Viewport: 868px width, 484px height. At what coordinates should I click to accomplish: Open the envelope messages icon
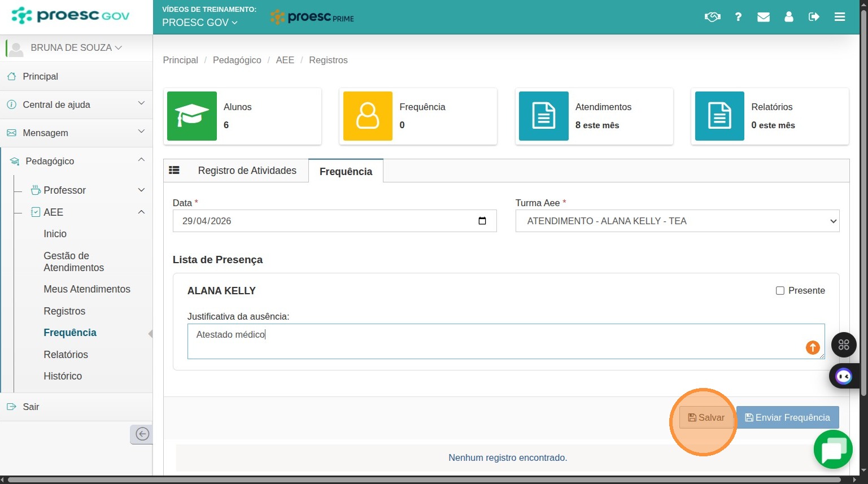(764, 17)
